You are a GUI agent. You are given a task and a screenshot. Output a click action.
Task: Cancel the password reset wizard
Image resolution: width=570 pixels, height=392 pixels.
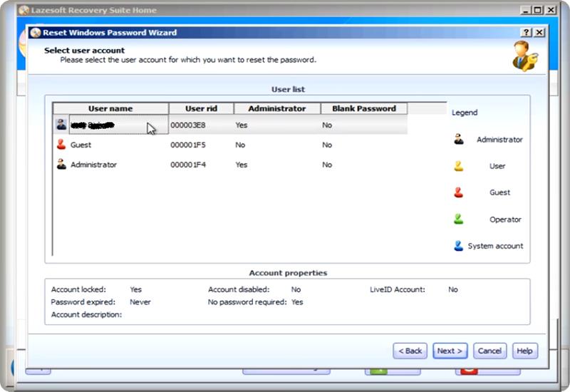pos(489,351)
